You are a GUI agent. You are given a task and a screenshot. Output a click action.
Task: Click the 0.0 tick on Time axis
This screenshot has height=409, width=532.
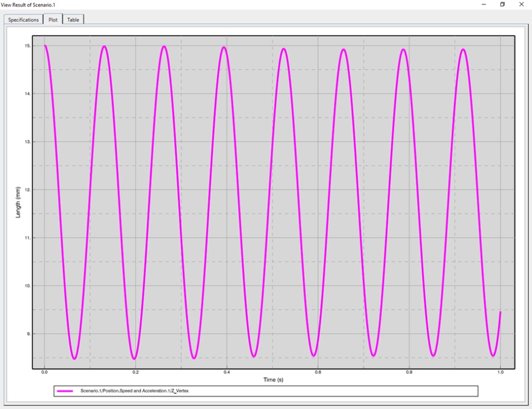pos(44,372)
